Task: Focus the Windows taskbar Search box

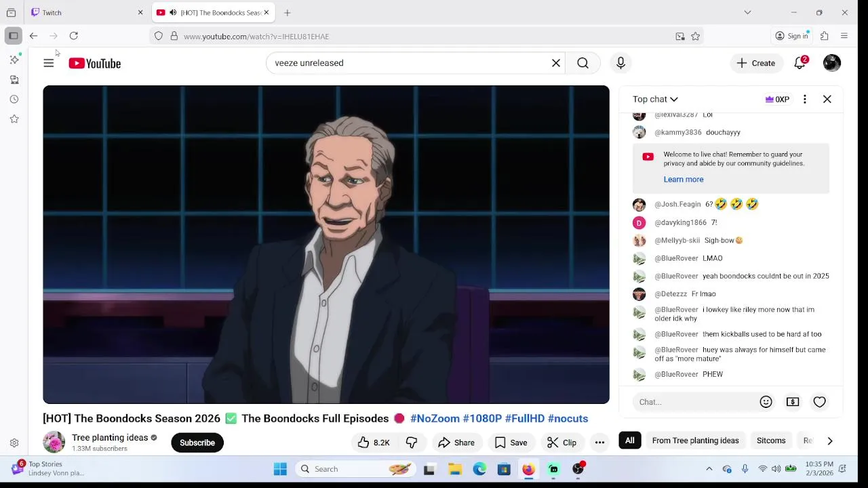Action: pos(356,469)
